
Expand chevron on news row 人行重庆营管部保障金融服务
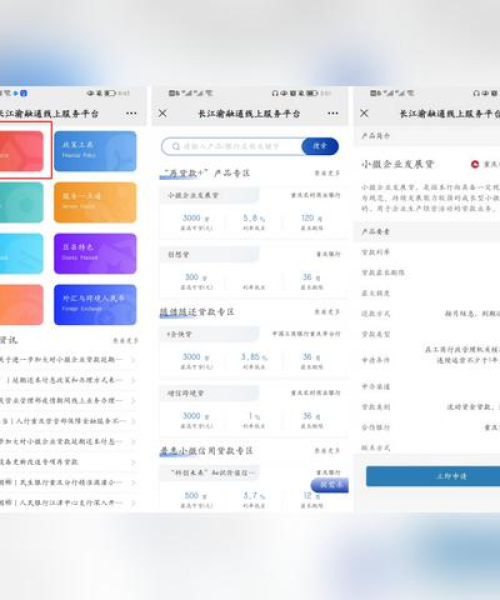(133, 421)
